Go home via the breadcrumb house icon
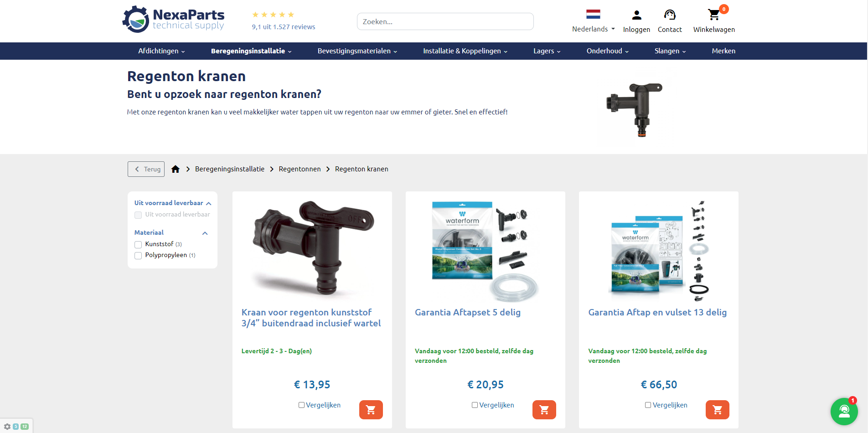The height and width of the screenshot is (433, 868). (176, 169)
